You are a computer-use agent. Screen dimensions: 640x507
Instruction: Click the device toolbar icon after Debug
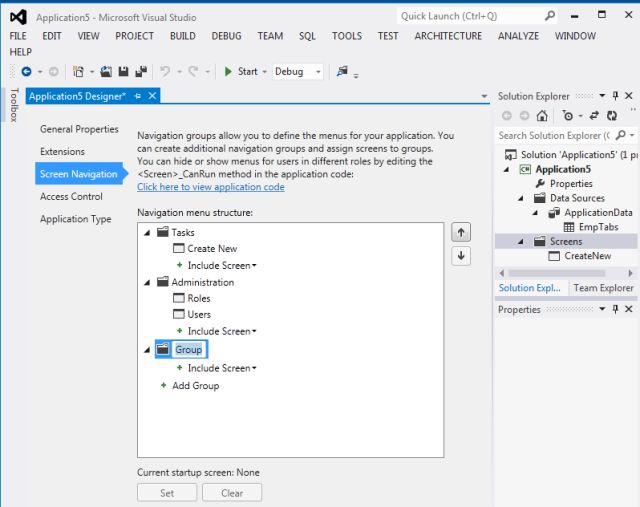342,71
